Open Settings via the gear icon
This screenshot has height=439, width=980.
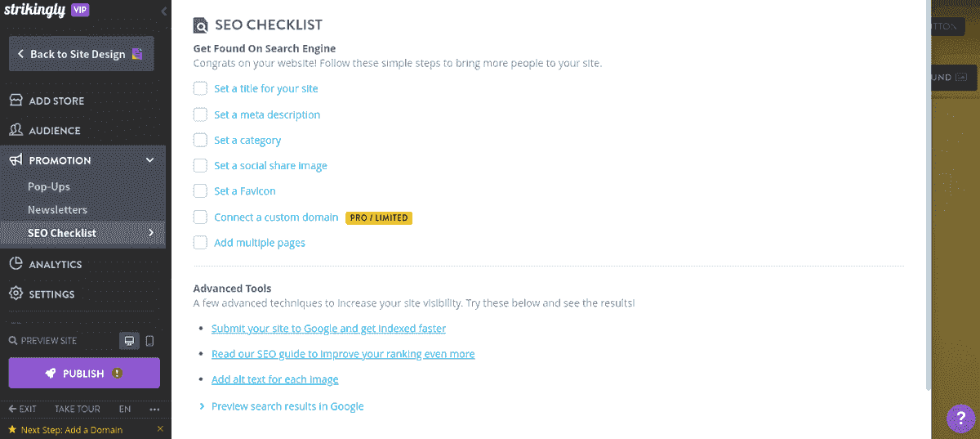tap(16, 293)
